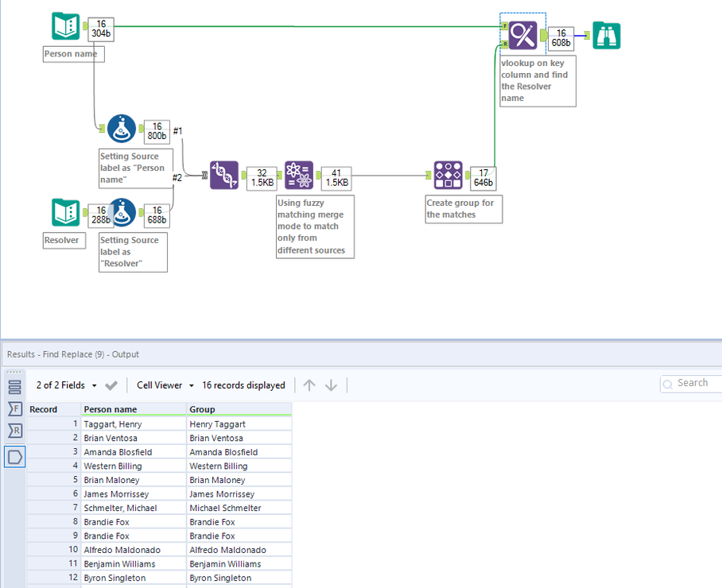Click the Formula tool labeled Resolver source
This screenshot has width=722, height=588.
(124, 212)
